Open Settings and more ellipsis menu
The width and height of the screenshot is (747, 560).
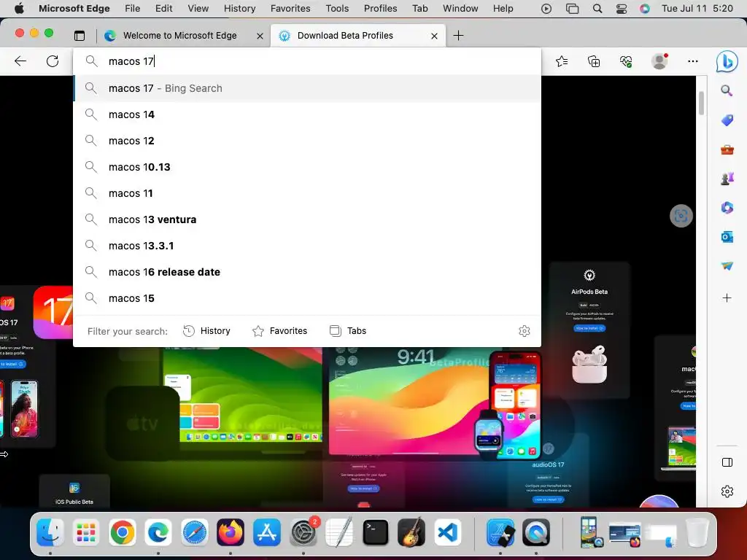(x=693, y=61)
